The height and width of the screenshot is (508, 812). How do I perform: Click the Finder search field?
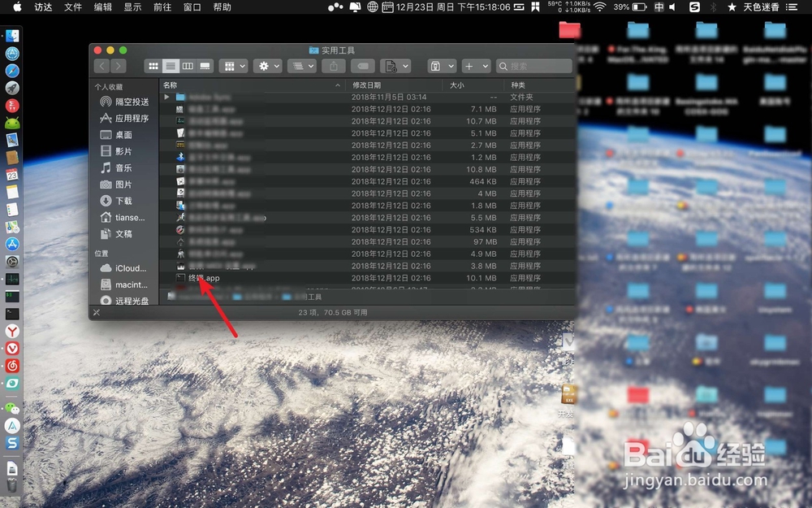click(x=534, y=67)
